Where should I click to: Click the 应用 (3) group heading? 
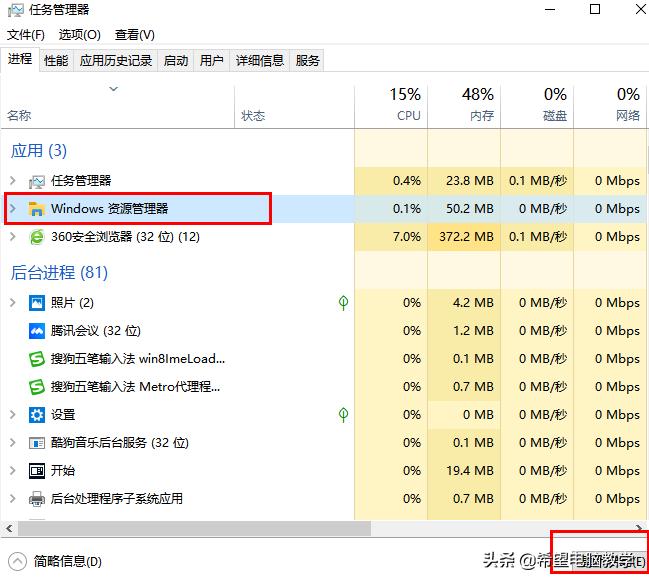[39, 151]
